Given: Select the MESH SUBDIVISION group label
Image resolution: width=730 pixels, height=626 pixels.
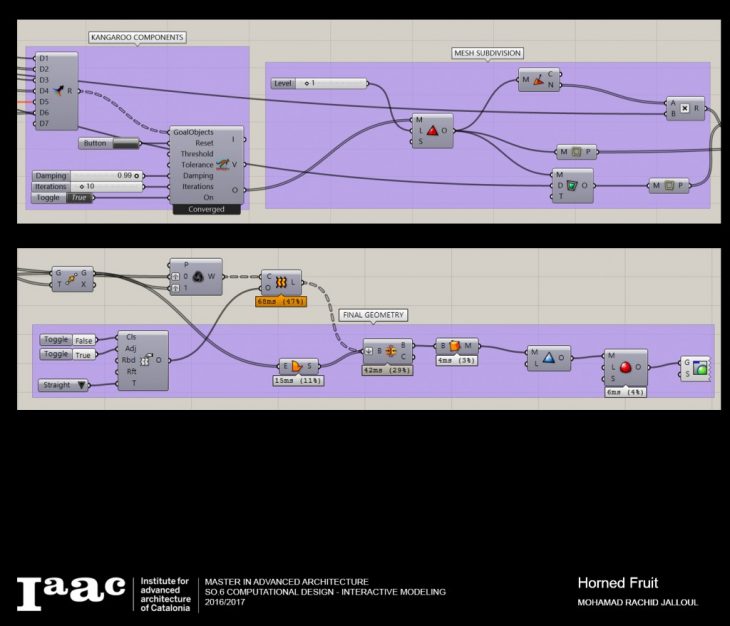Looking at the screenshot, I should [x=488, y=53].
